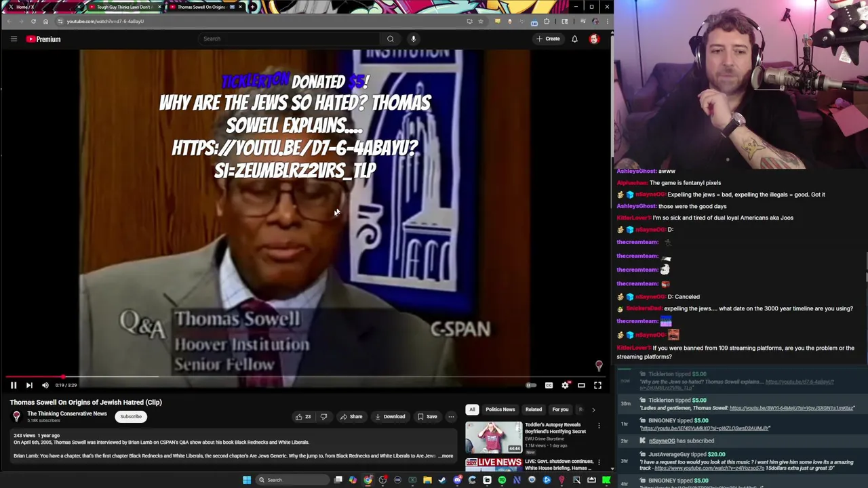Image resolution: width=868 pixels, height=488 pixels.
Task: Dislike the video with the thumbs-down button
Action: (x=323, y=417)
